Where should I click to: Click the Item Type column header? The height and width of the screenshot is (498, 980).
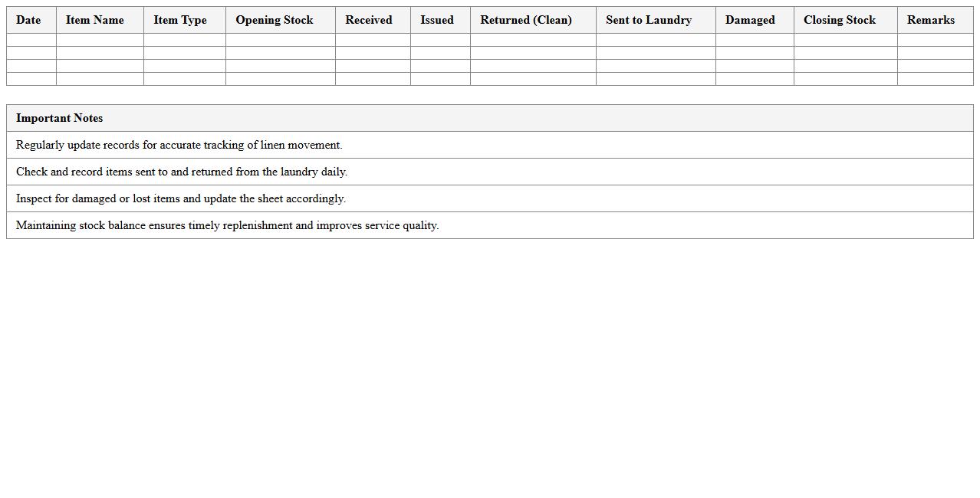(x=179, y=20)
